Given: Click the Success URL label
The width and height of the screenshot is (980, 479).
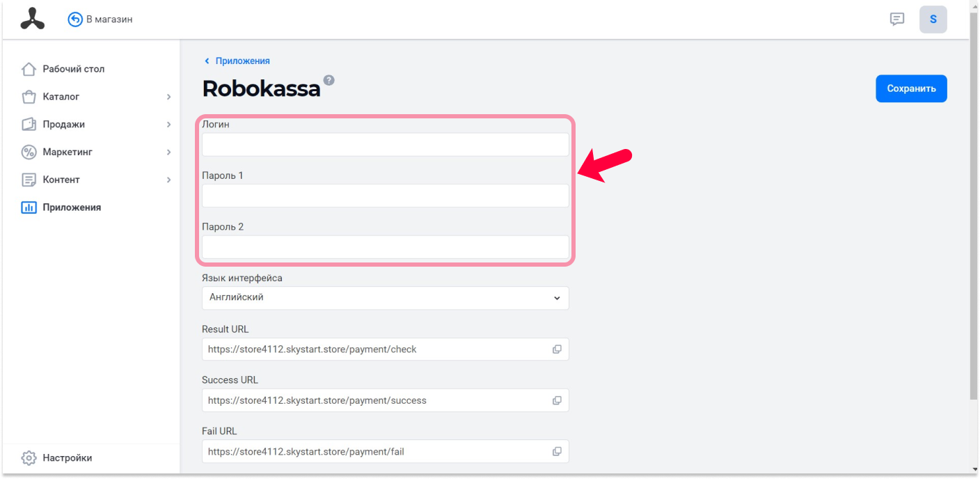Looking at the screenshot, I should click(230, 380).
